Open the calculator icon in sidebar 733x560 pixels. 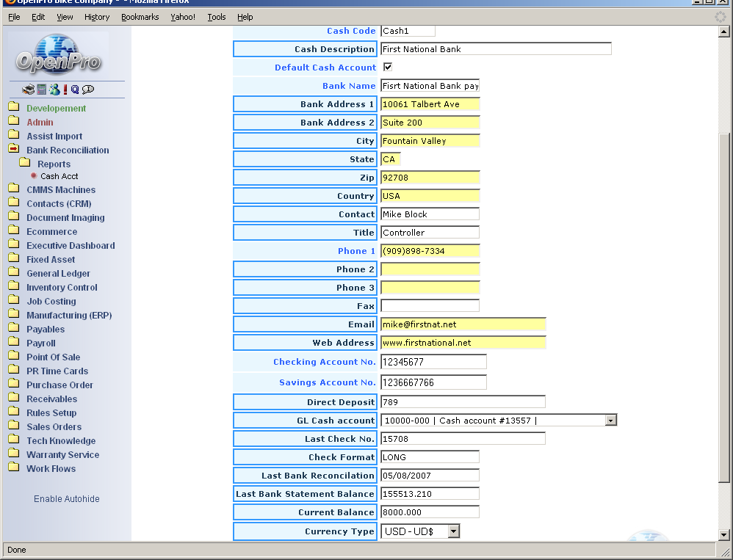[42, 90]
